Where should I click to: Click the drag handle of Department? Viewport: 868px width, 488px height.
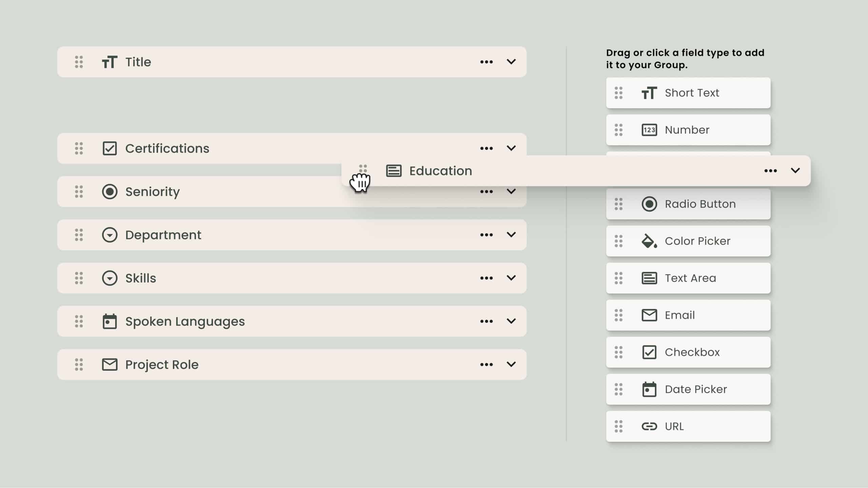(x=79, y=235)
